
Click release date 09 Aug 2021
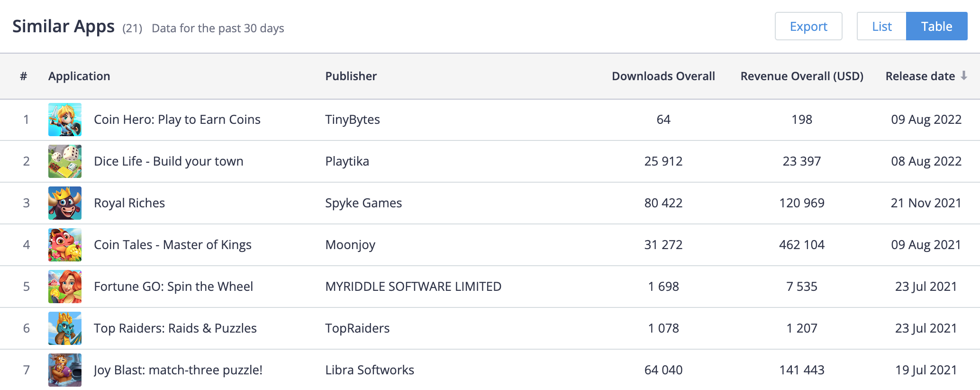[926, 245]
